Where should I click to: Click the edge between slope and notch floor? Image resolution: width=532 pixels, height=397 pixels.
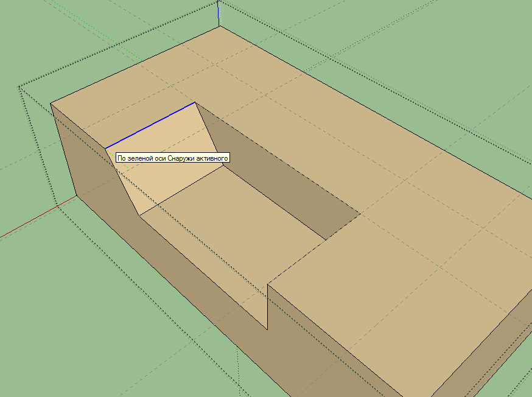[183, 190]
